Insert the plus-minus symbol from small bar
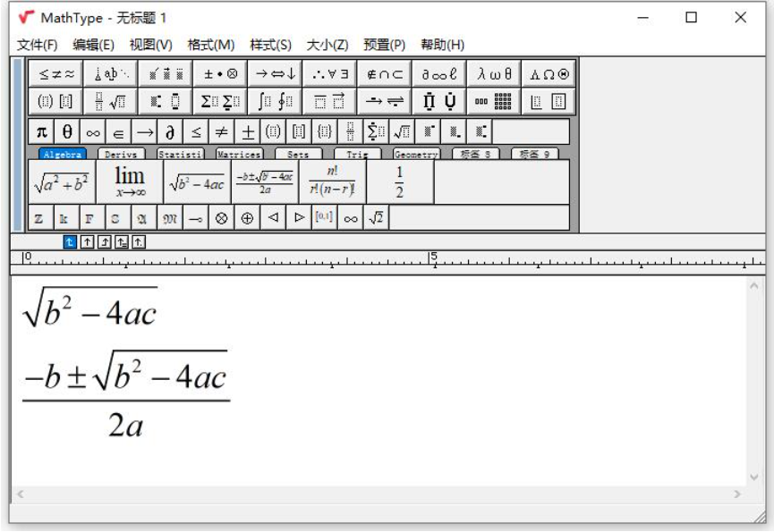This screenshot has height=532, width=774. 247,132
